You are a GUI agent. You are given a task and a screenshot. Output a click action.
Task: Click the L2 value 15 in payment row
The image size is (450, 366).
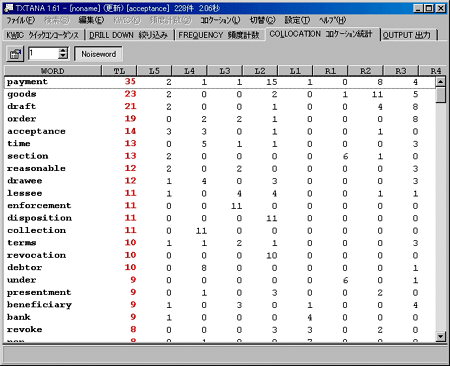[x=272, y=82]
